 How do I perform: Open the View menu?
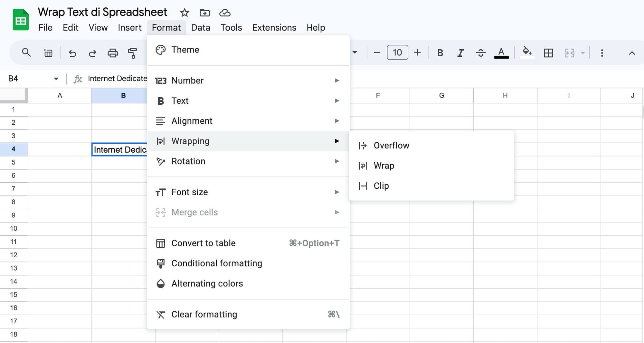click(98, 28)
